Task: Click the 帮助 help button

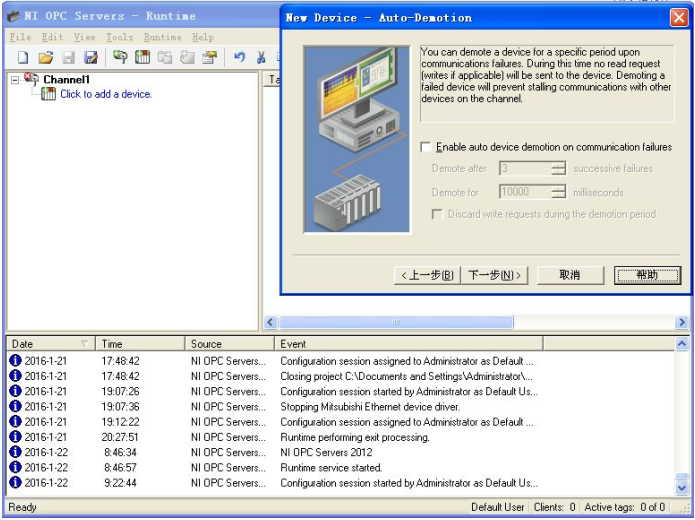Action: click(x=648, y=275)
